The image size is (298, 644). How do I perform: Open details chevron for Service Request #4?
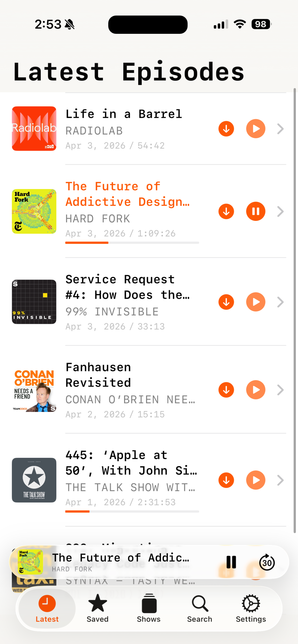280,302
